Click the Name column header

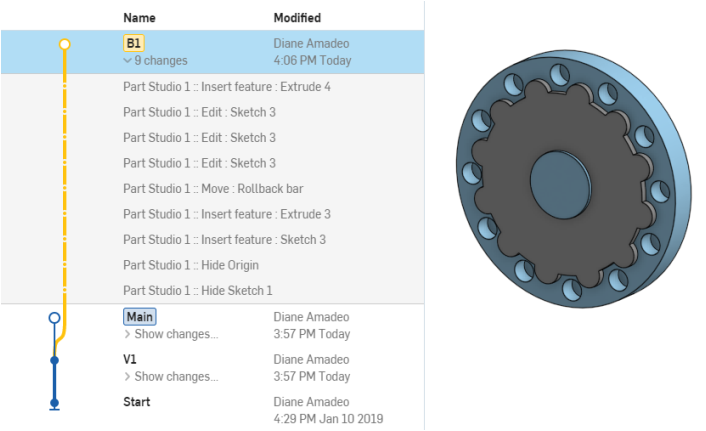coord(140,18)
